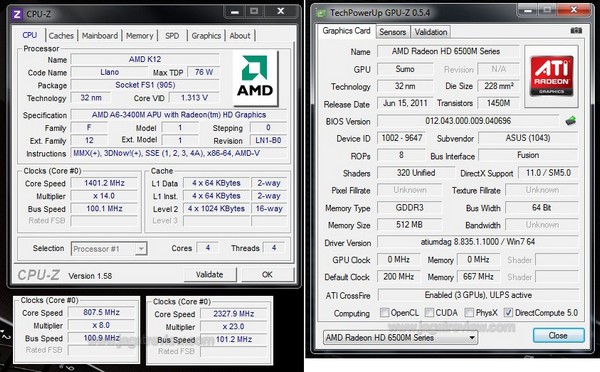Switch to the SPD tab
Image resolution: width=600 pixels, height=372 pixels.
[172, 36]
